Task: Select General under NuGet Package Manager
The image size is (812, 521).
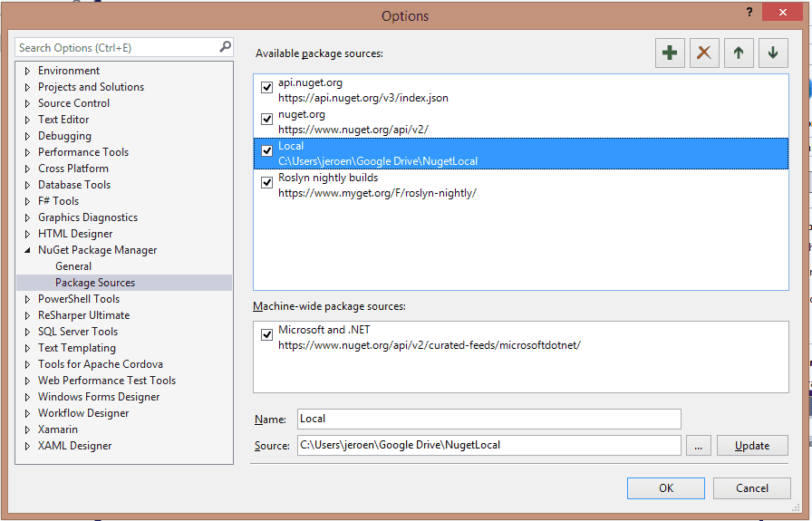Action: 73,266
